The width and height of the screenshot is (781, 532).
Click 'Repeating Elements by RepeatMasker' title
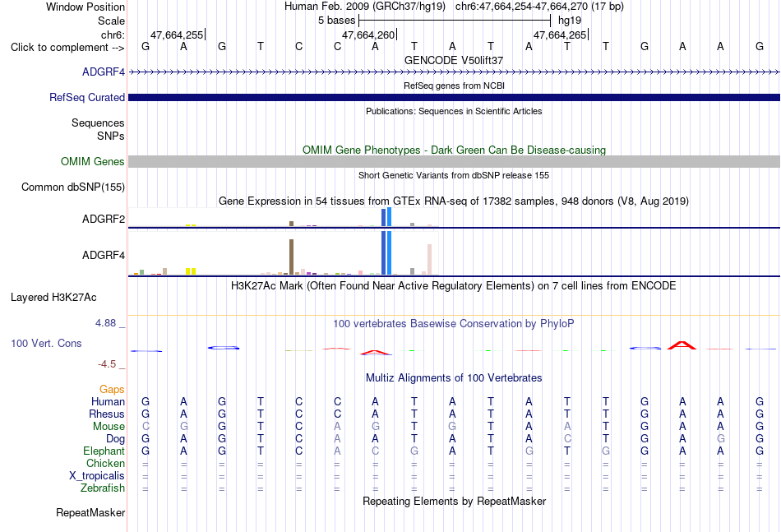coord(454,501)
